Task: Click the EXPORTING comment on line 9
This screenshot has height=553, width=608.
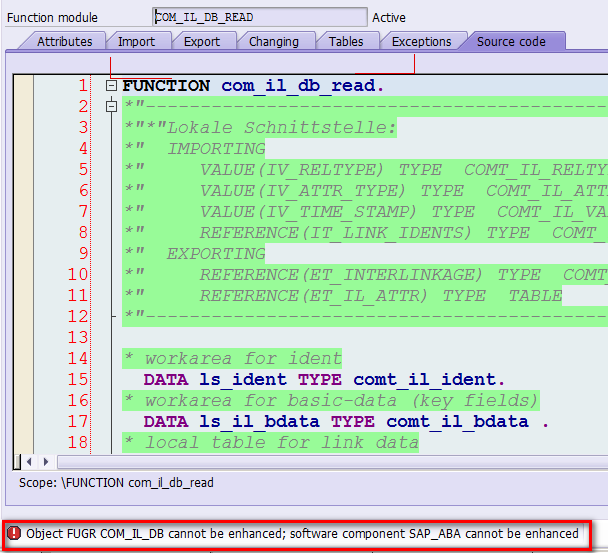Action: click(194, 254)
